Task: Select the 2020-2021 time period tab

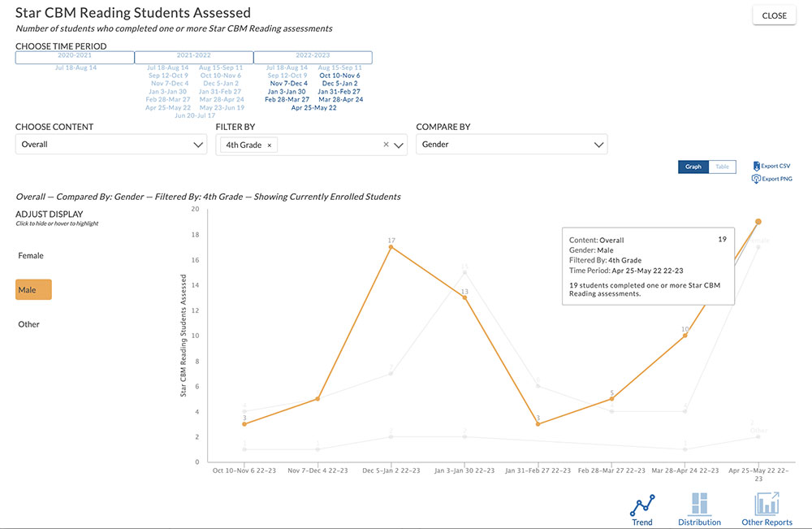Action: click(75, 57)
